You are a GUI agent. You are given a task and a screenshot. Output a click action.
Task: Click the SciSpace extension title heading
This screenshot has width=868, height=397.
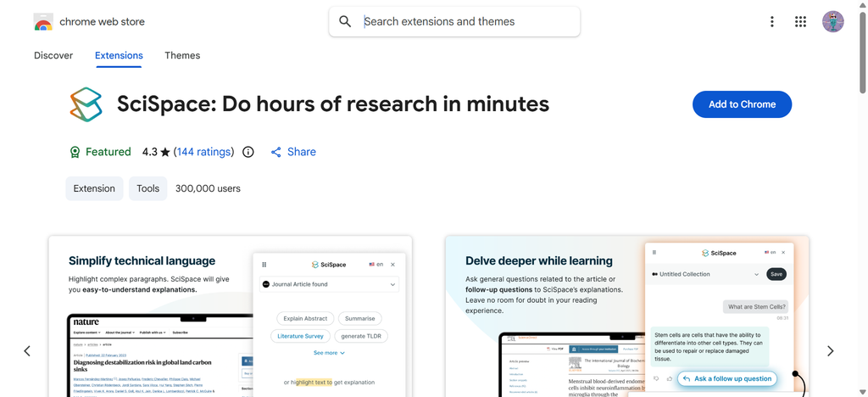pos(332,104)
